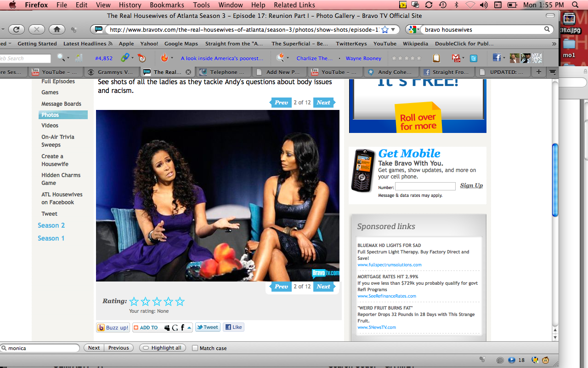
Task: Click the Home button in navigation toolbar
Action: (57, 29)
